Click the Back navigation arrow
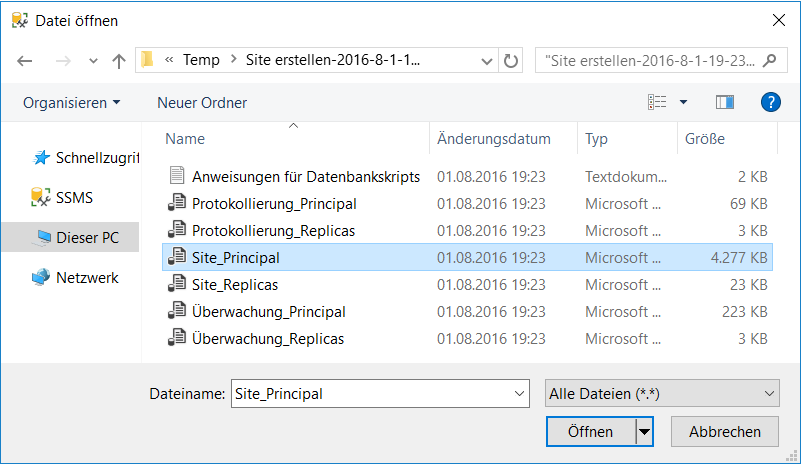 pyautogui.click(x=25, y=60)
